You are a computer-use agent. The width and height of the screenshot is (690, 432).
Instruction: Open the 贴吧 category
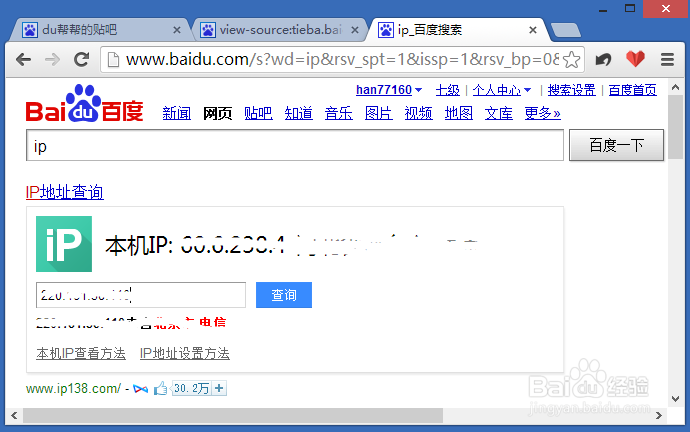[x=258, y=113]
